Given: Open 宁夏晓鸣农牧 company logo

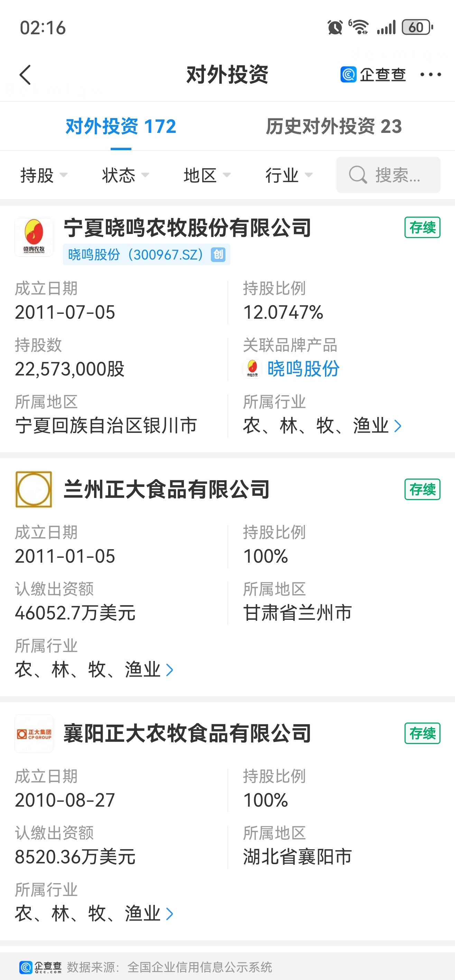Looking at the screenshot, I should point(34,237).
